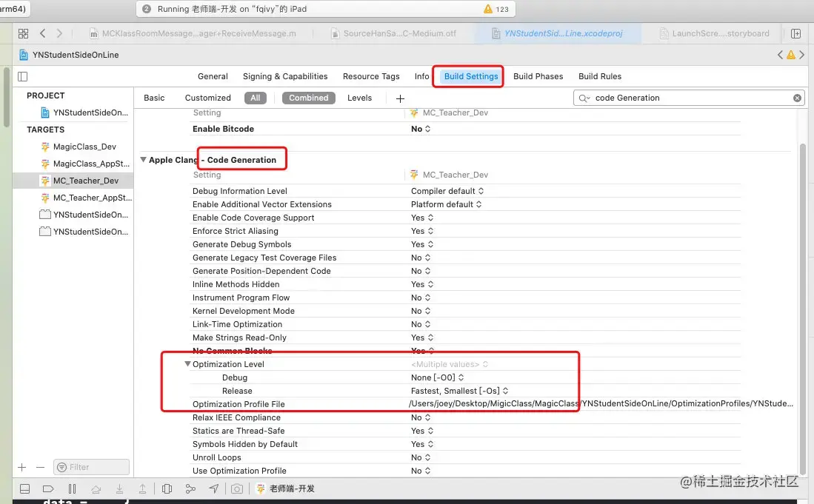
Task: Open the related items grid icon
Action: coord(24,34)
